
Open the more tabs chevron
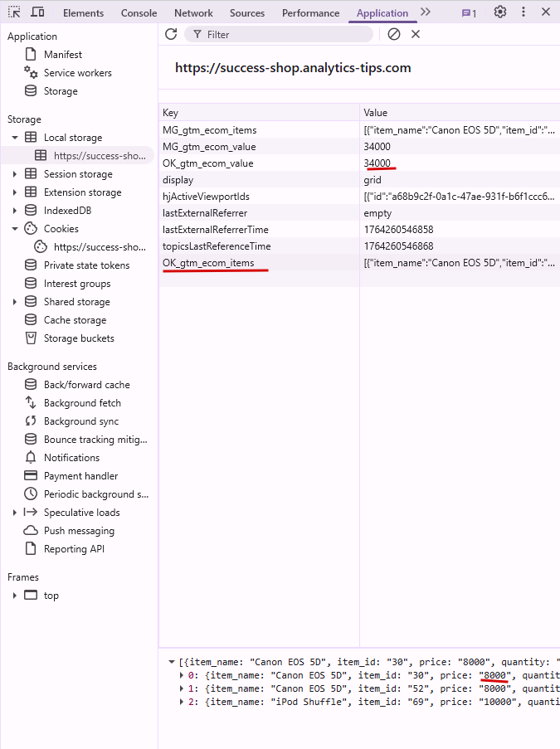click(x=426, y=12)
